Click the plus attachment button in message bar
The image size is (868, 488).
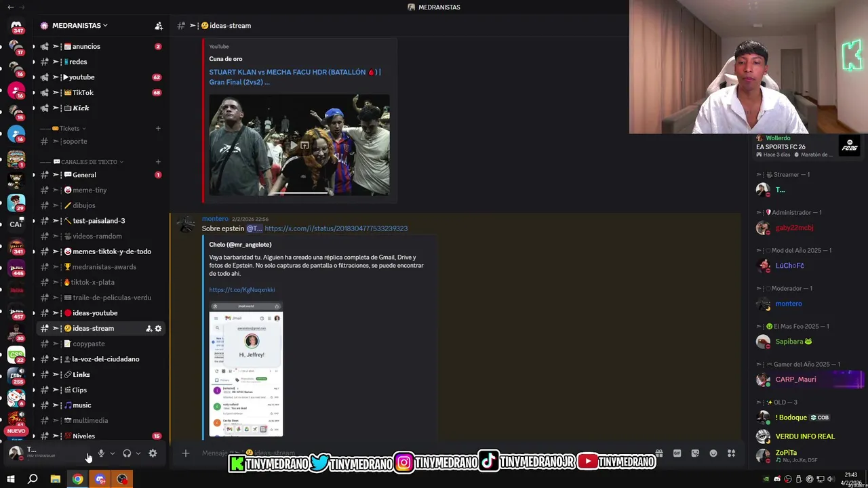(x=185, y=453)
